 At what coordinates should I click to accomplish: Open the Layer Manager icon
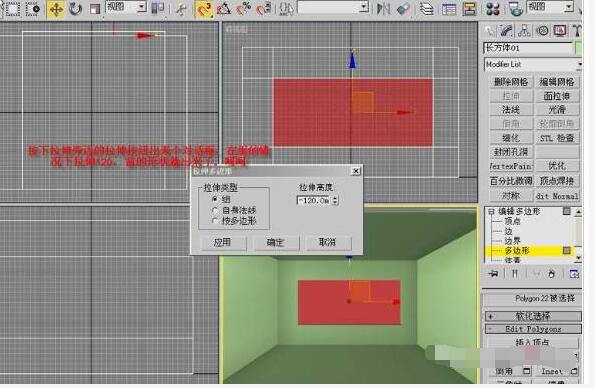[x=427, y=8]
